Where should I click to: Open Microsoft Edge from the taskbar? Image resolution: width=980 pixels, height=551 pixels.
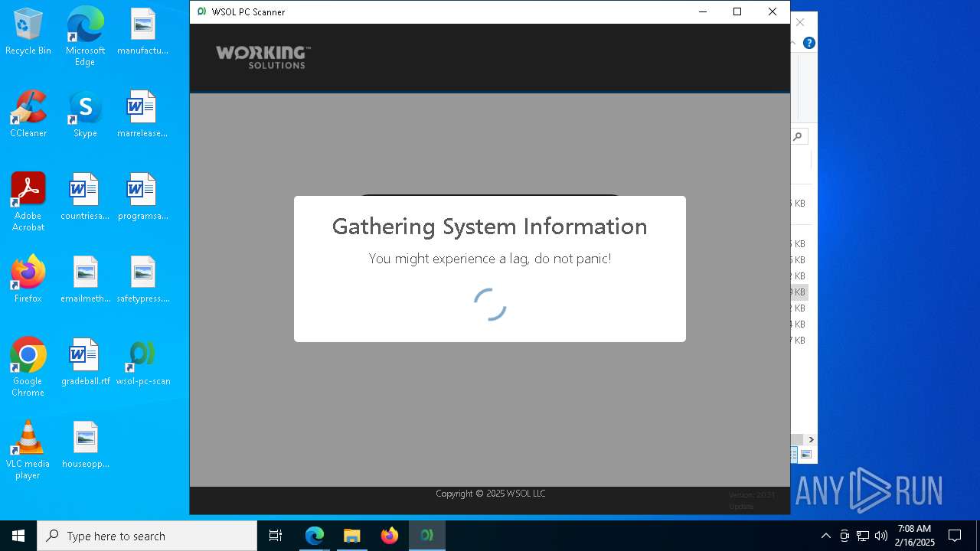pos(315,536)
